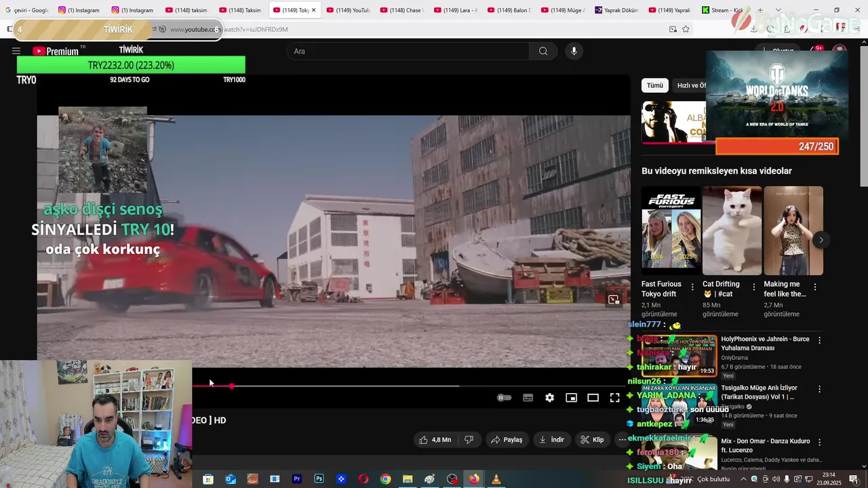Open menu for Tssigalko Müge Anlı video
The image size is (868, 488).
[819, 390]
